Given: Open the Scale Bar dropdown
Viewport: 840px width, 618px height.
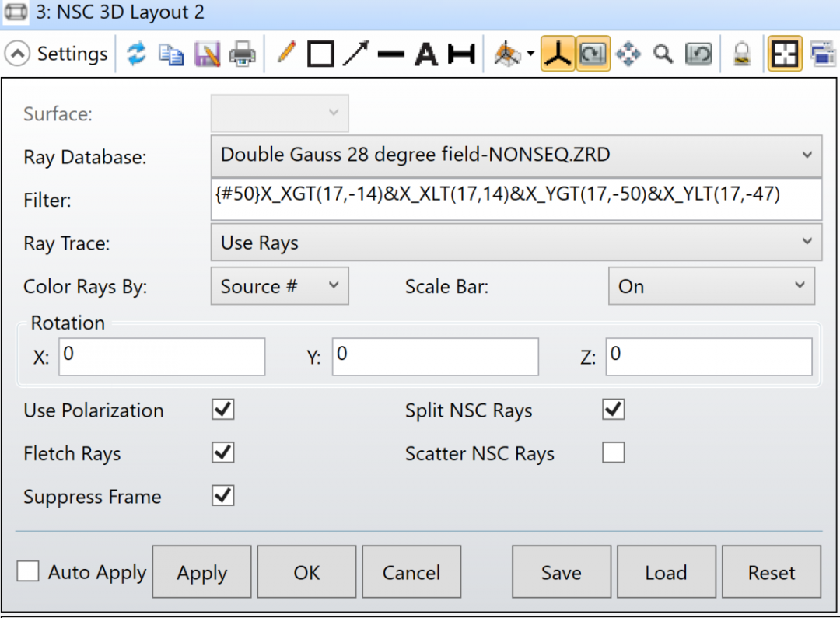Looking at the screenshot, I should (x=712, y=286).
